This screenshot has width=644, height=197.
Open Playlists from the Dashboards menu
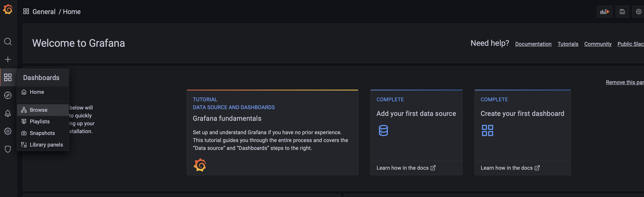coord(43,121)
